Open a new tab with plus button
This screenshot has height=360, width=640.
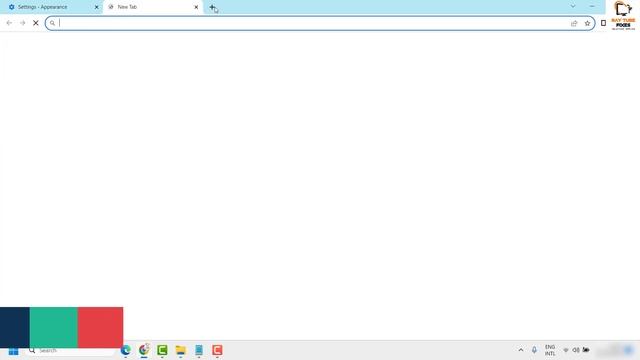pos(212,7)
